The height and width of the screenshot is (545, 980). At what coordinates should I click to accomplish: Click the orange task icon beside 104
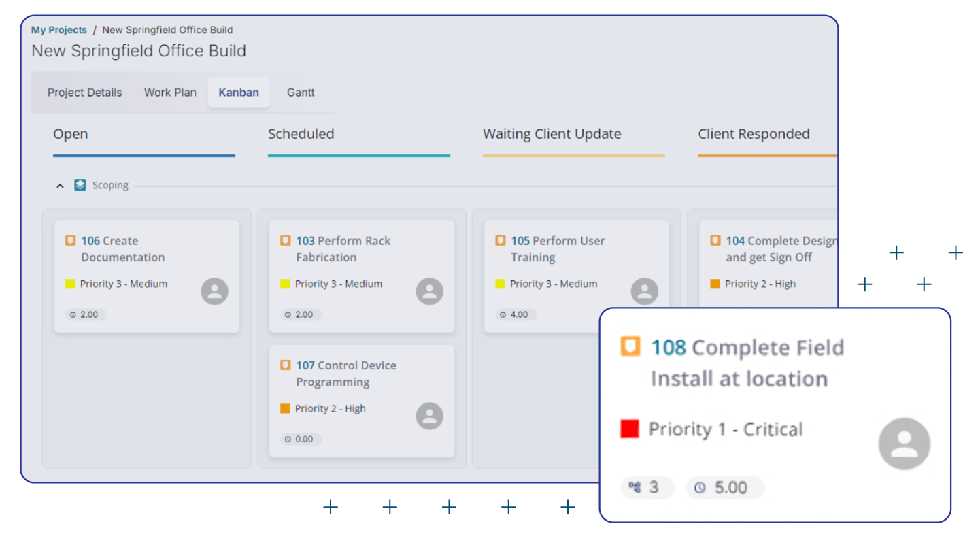pyautogui.click(x=715, y=241)
